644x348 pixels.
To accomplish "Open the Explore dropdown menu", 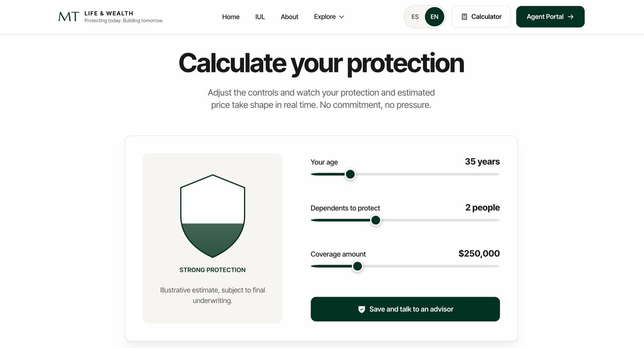I will [x=329, y=17].
